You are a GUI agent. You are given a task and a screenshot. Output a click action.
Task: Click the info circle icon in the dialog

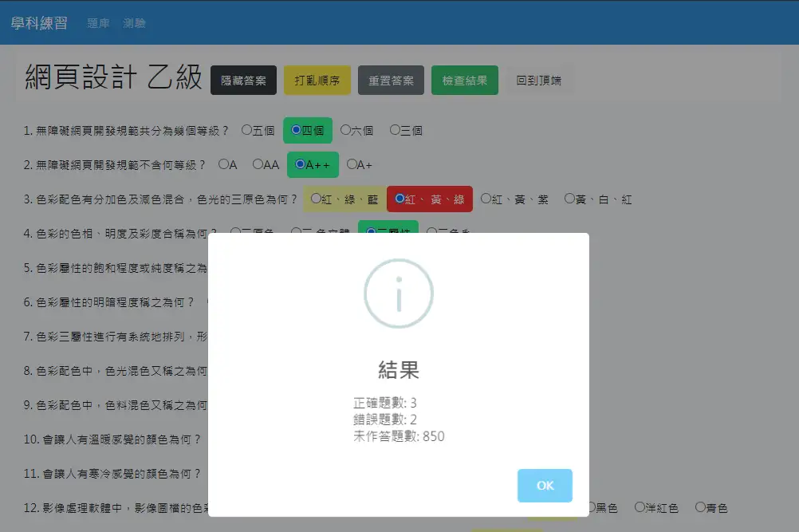coord(399,294)
